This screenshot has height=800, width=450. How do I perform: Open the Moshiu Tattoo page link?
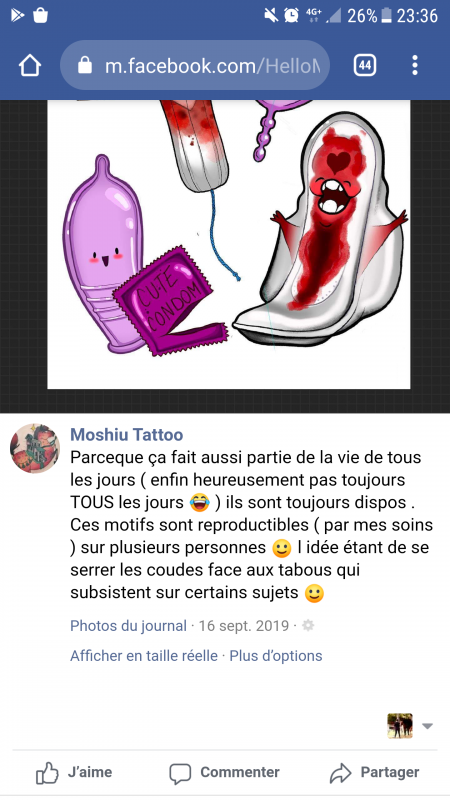point(127,435)
